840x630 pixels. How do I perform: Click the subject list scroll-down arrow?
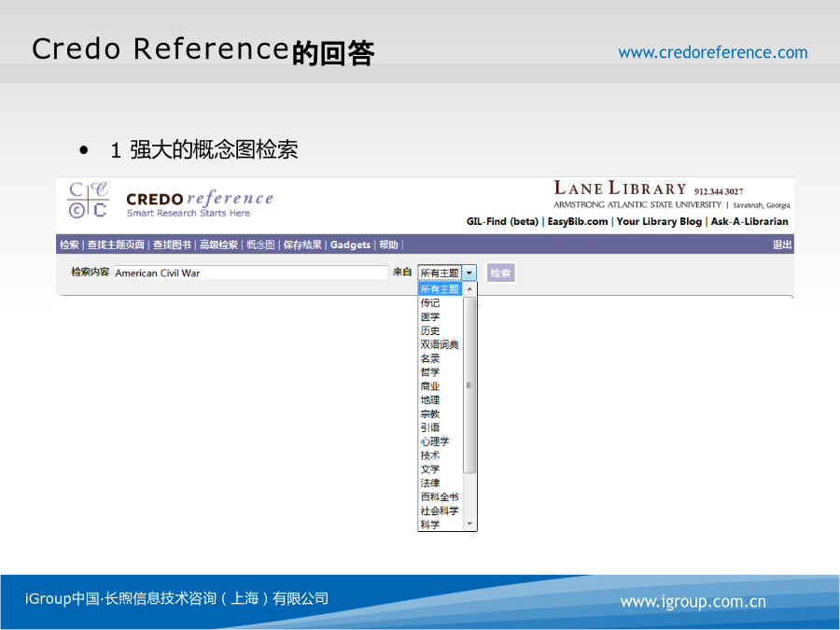(x=469, y=524)
